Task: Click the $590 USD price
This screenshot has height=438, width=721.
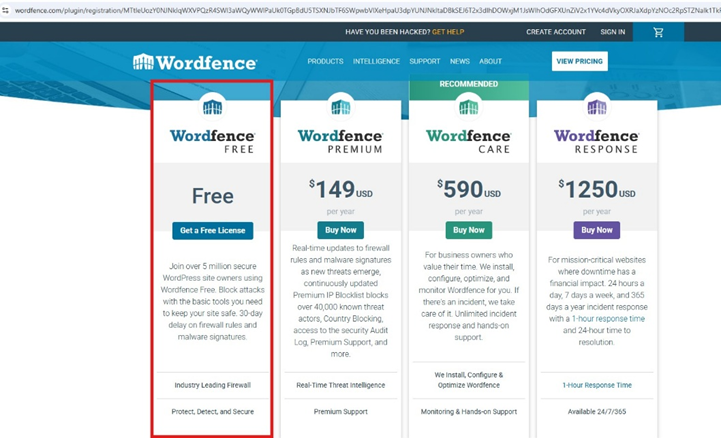Action: [x=469, y=189]
